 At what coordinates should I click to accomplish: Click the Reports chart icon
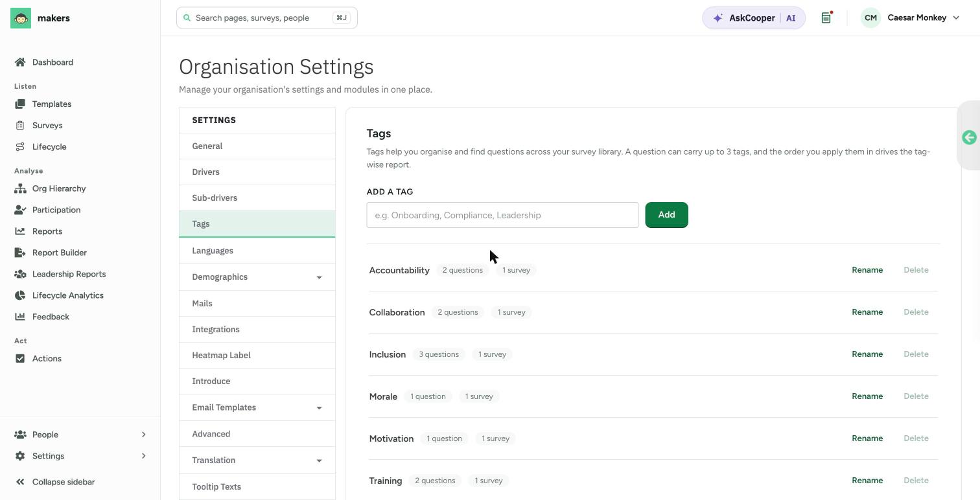20,231
